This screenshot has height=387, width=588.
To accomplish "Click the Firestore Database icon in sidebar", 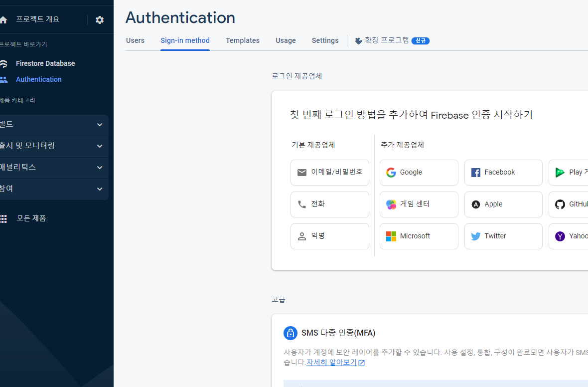I will (3, 63).
